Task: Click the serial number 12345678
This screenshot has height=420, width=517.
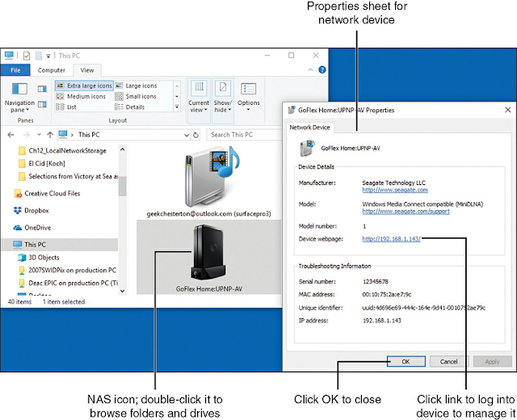Action: [375, 282]
